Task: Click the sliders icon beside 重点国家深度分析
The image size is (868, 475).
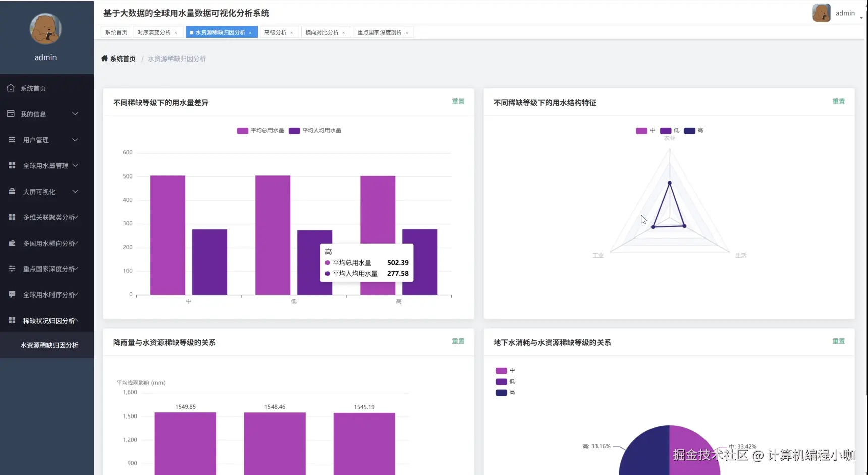Action: tap(12, 269)
